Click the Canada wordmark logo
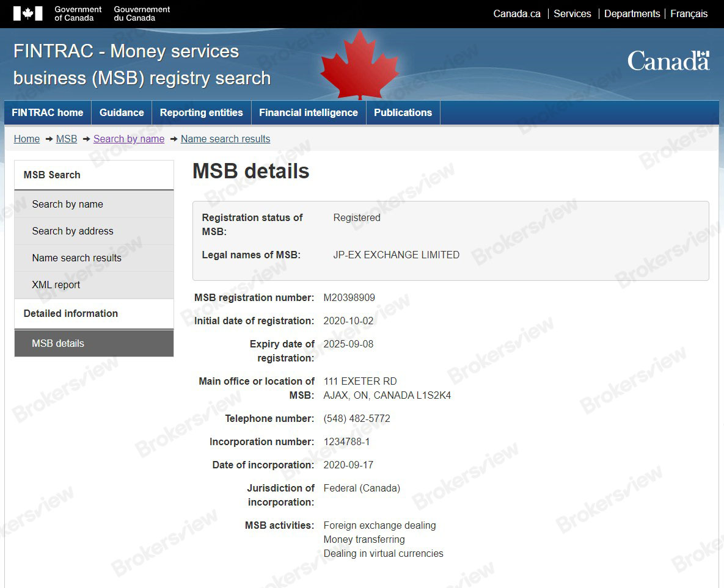724x588 pixels. click(668, 61)
